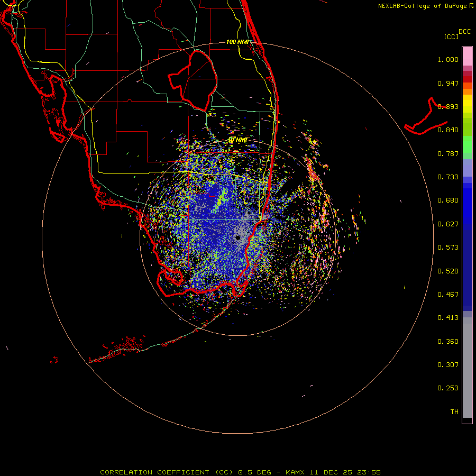Viewport: 476px width, 476px height.
Task: Click the 0.947 scale value
Action: point(448,83)
